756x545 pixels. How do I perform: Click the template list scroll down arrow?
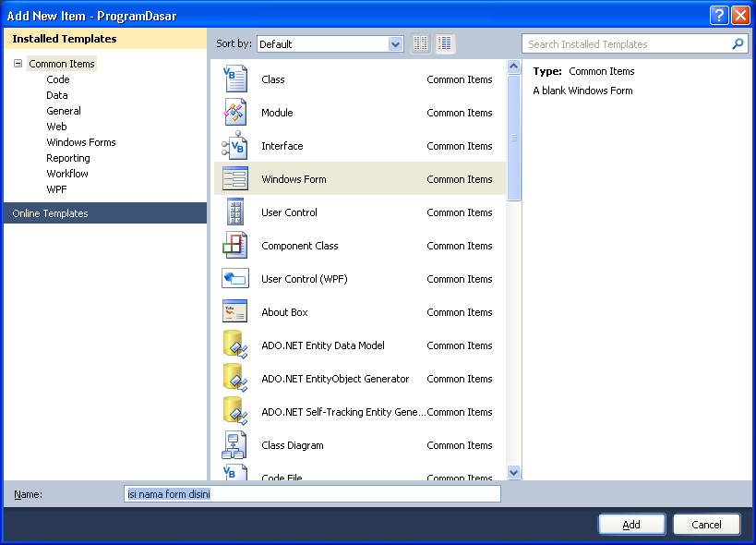pyautogui.click(x=514, y=472)
